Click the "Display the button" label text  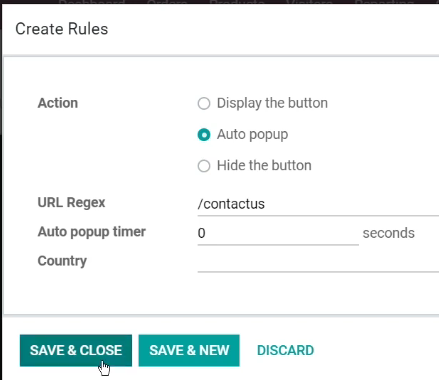272,103
